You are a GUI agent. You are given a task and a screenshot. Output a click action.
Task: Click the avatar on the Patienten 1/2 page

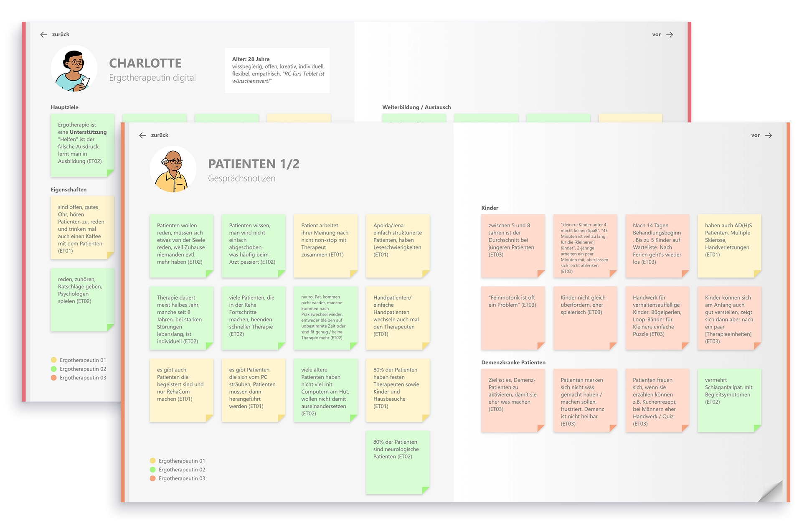pos(173,169)
